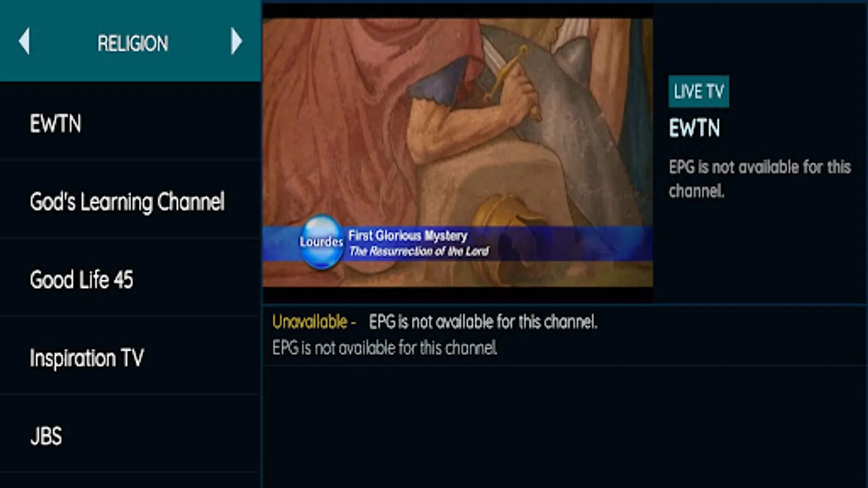Click the live video preview

pyautogui.click(x=458, y=152)
